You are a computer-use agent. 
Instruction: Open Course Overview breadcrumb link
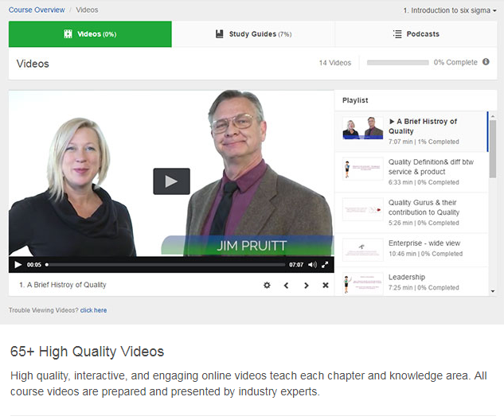point(37,11)
